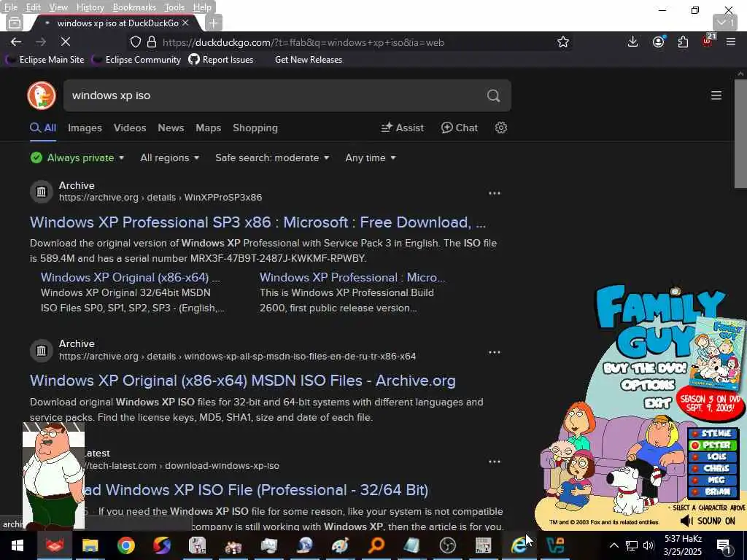Open the Windows Start menu
The image size is (747, 560).
(18, 545)
